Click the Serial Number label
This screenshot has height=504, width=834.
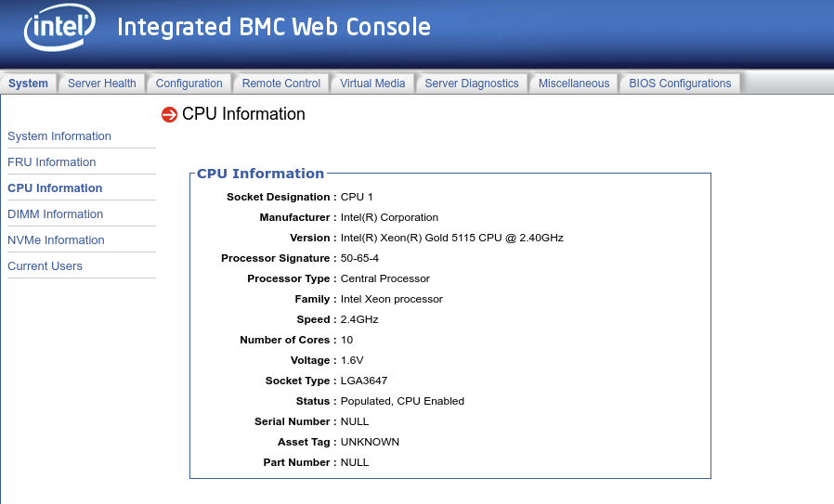coord(292,421)
